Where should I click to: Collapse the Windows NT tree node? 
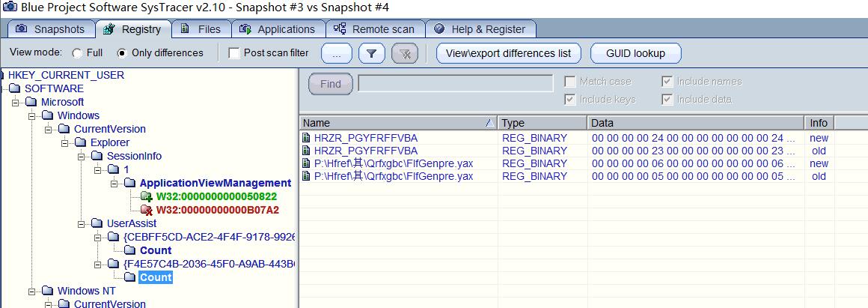(31, 291)
